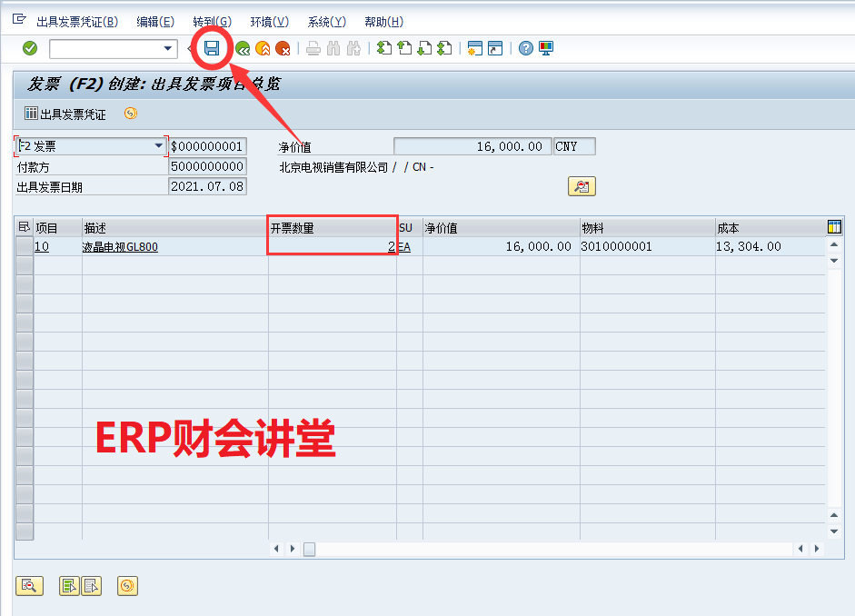The image size is (855, 616).
Task: Click the green Back arrow icon
Action: click(242, 47)
